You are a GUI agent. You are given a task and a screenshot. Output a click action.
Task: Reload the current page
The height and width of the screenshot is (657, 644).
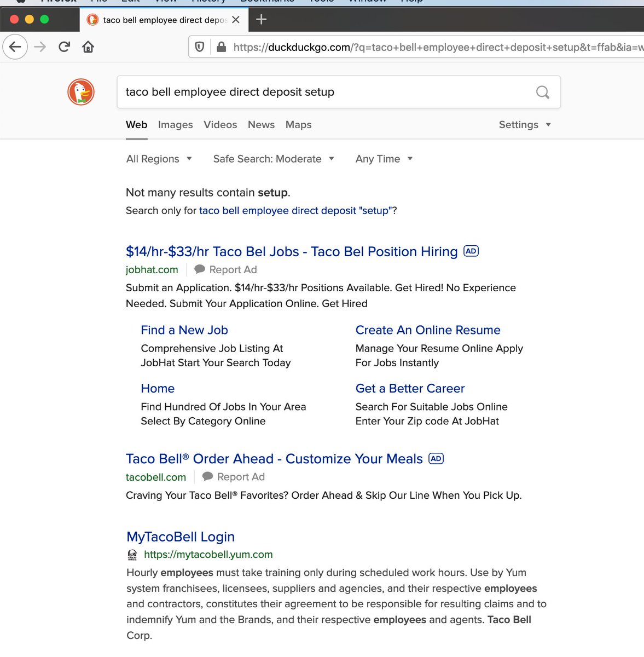pos(64,47)
